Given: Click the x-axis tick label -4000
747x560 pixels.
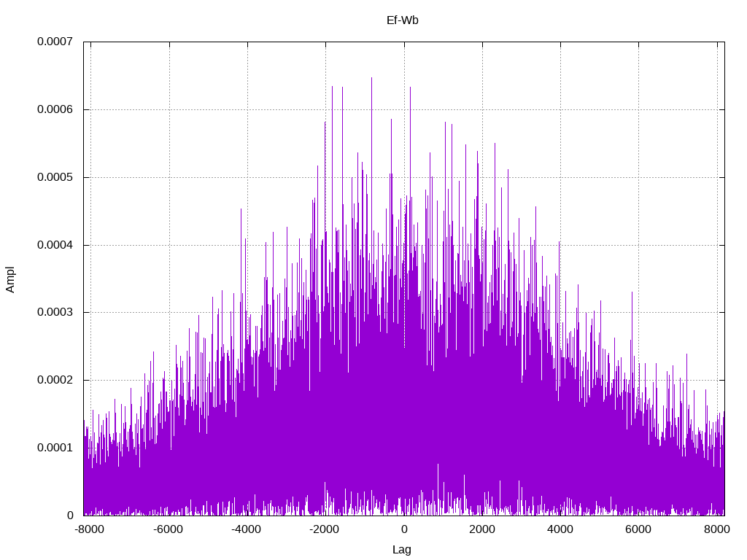Looking at the screenshot, I should coord(246,529).
